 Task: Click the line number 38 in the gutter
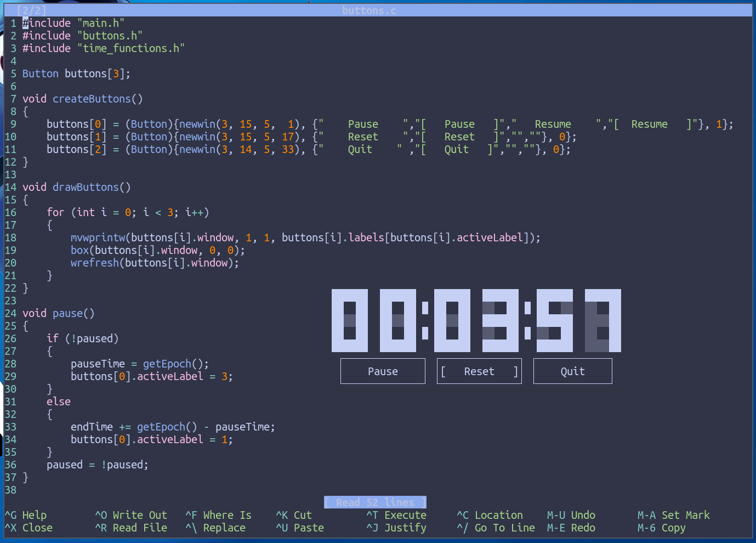pos(10,490)
